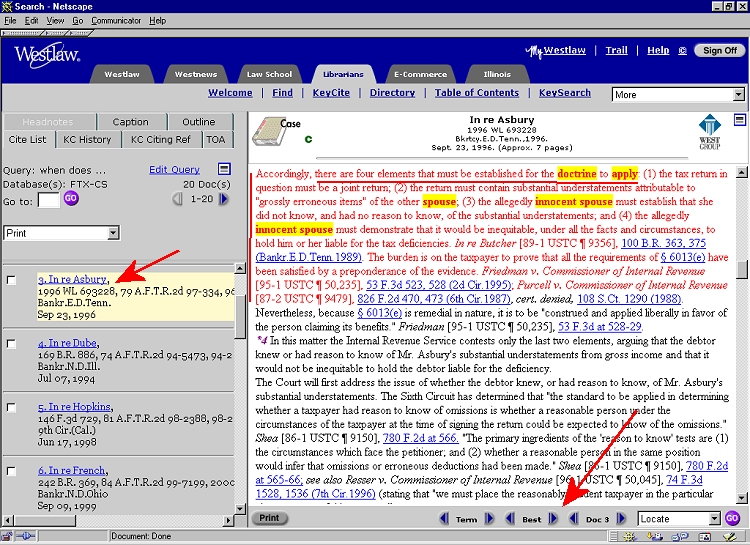The width and height of the screenshot is (750, 545).
Task: Tick the checkbox for In re French
Action: click(11, 471)
